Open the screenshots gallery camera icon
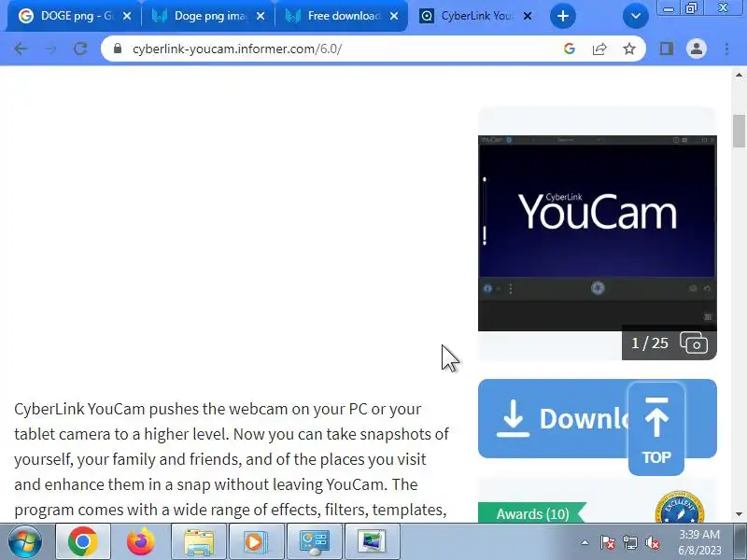This screenshot has width=747, height=560. pos(694,343)
